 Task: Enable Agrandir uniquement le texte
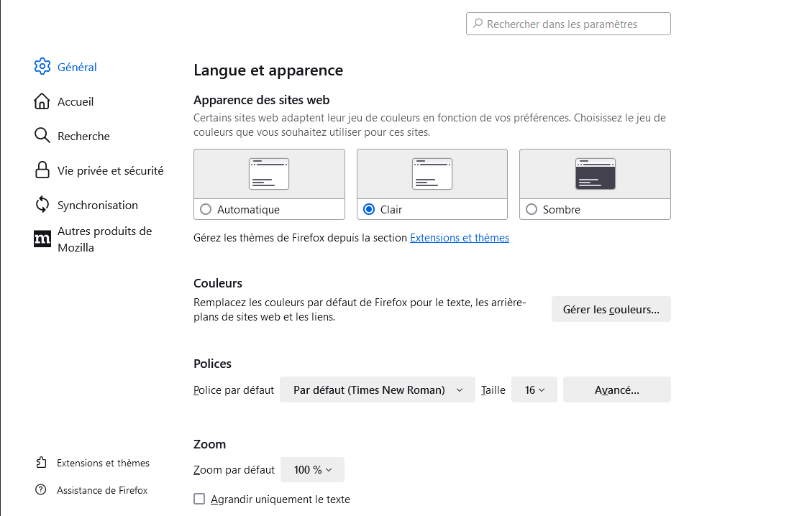coord(199,499)
